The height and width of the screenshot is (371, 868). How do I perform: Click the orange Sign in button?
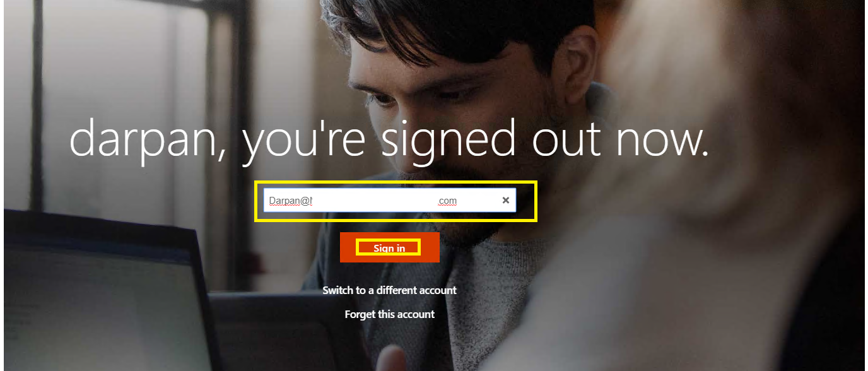point(389,247)
